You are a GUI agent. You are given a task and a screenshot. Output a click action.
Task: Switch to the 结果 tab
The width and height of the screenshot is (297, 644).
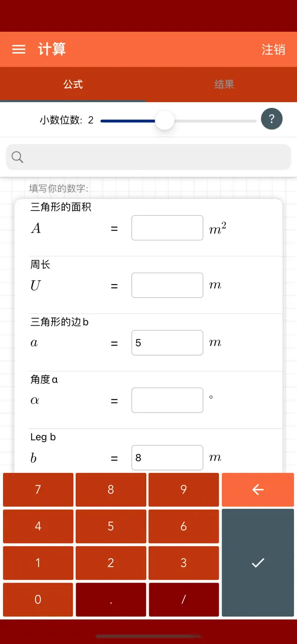(x=224, y=84)
